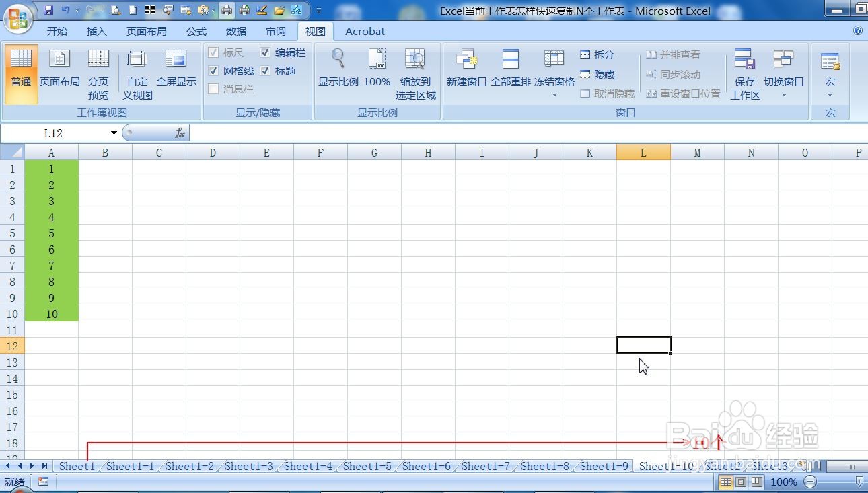868x493 pixels.
Task: Click inside the formula bar input
Action: click(528, 133)
